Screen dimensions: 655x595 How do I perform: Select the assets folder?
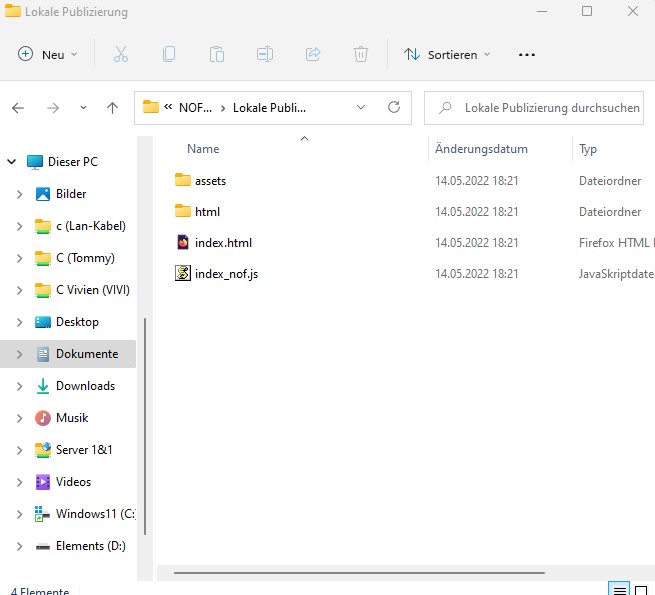coord(210,181)
